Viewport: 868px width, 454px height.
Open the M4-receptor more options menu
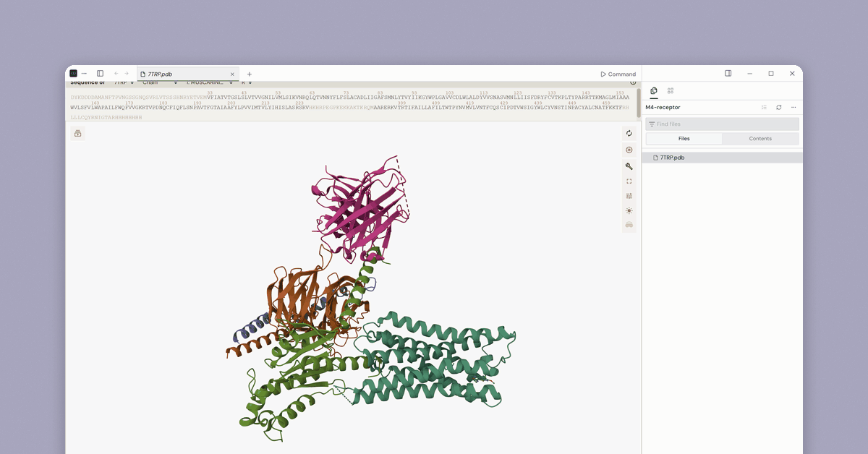pyautogui.click(x=793, y=107)
